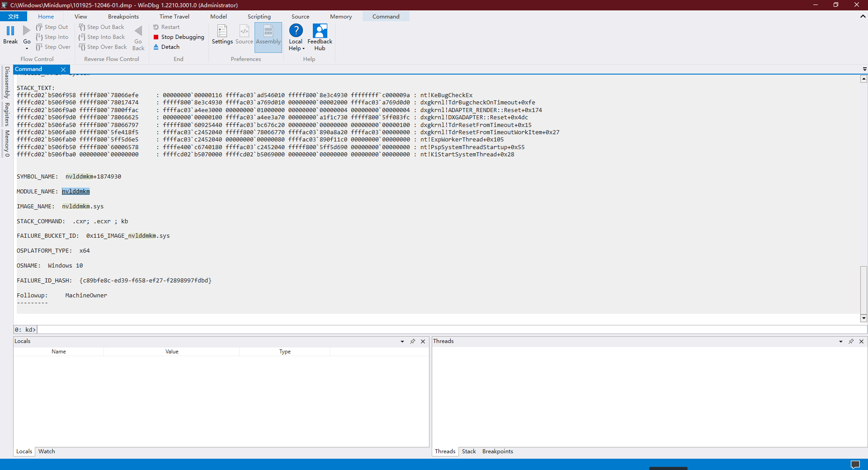Restart the debugging session
868x470 pixels.
tap(166, 27)
